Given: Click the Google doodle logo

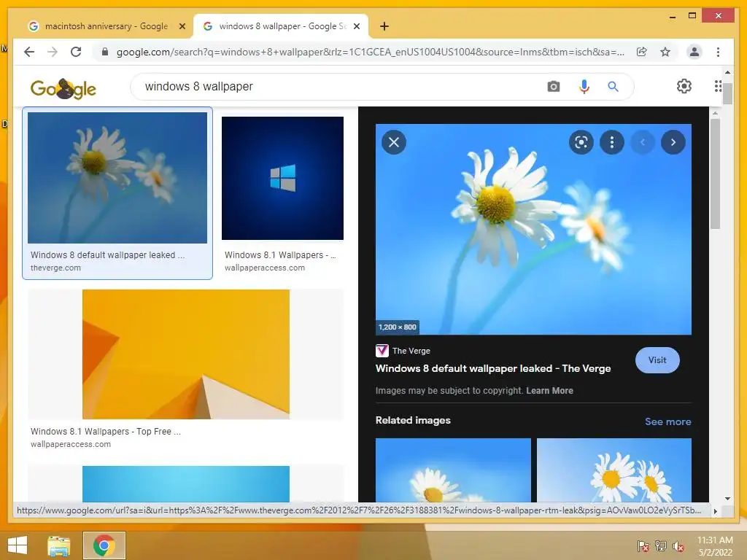Looking at the screenshot, I should coord(63,88).
